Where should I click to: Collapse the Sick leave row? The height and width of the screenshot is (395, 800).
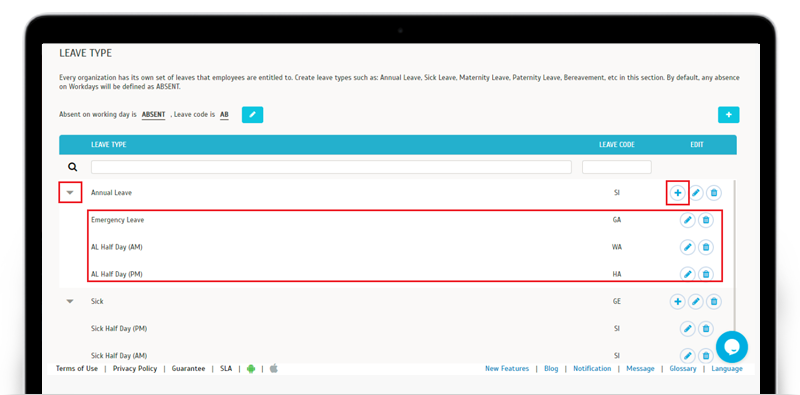[70, 302]
